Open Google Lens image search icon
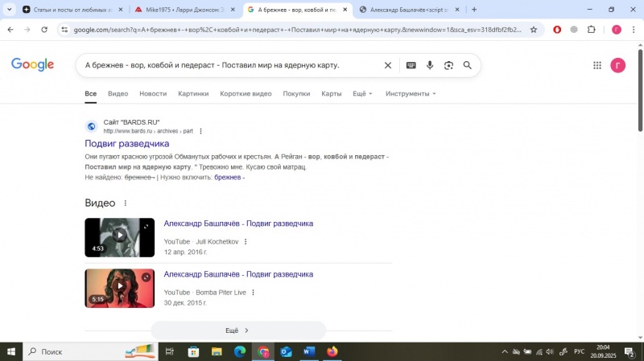Viewport: 644px width, 361px height. coord(448,65)
